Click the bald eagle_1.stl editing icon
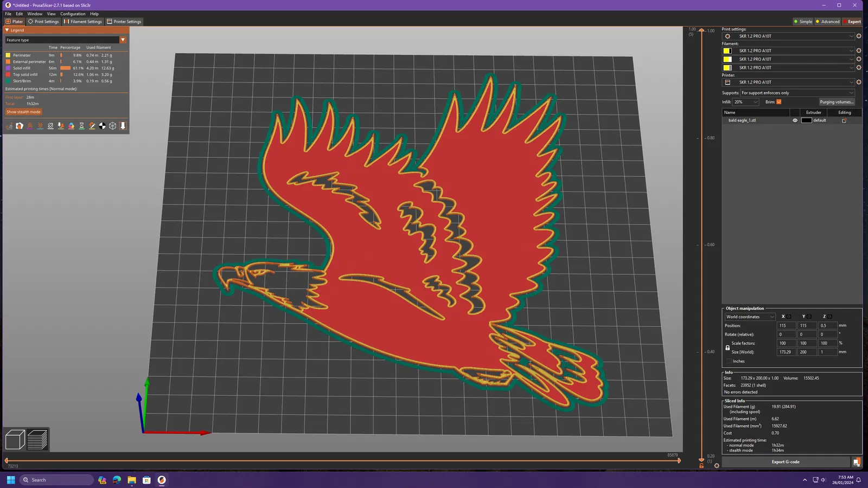The image size is (868, 488). (844, 120)
